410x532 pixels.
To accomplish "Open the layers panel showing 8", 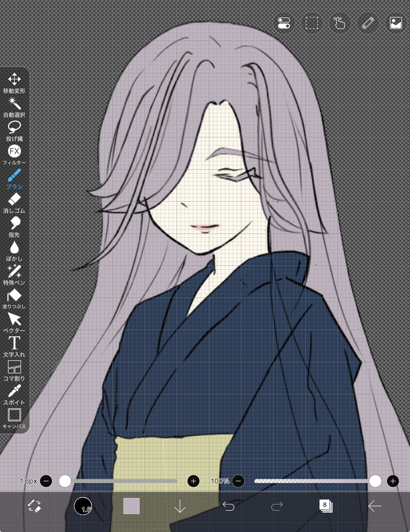I will point(326,506).
